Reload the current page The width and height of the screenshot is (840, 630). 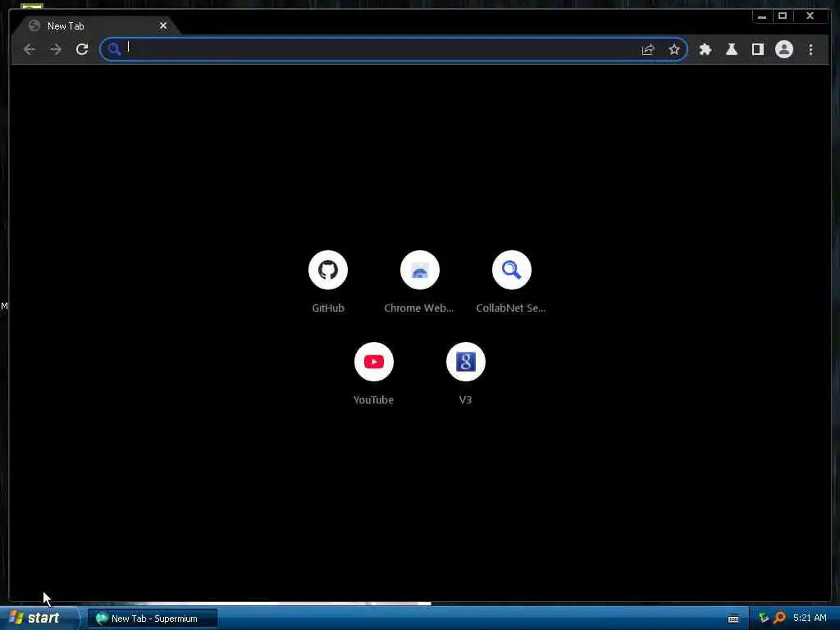pyautogui.click(x=82, y=49)
